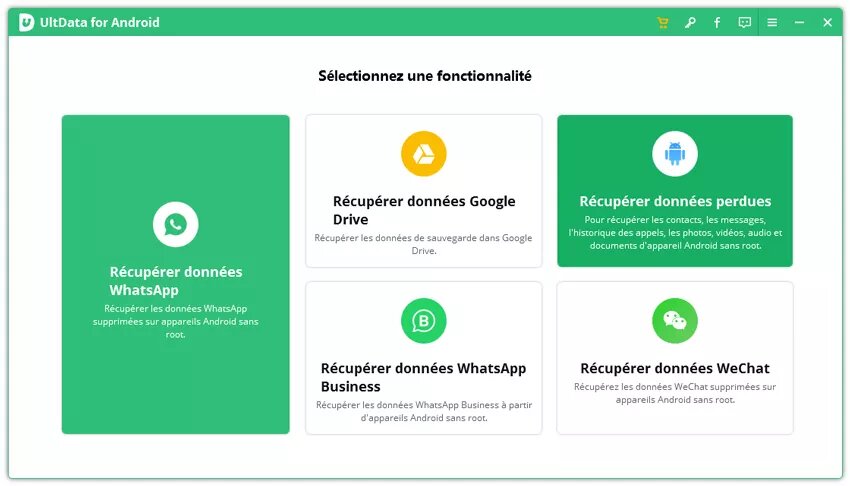Click the WhatsApp Business icon
Viewport: 850px width, 486px height.
pos(423,321)
